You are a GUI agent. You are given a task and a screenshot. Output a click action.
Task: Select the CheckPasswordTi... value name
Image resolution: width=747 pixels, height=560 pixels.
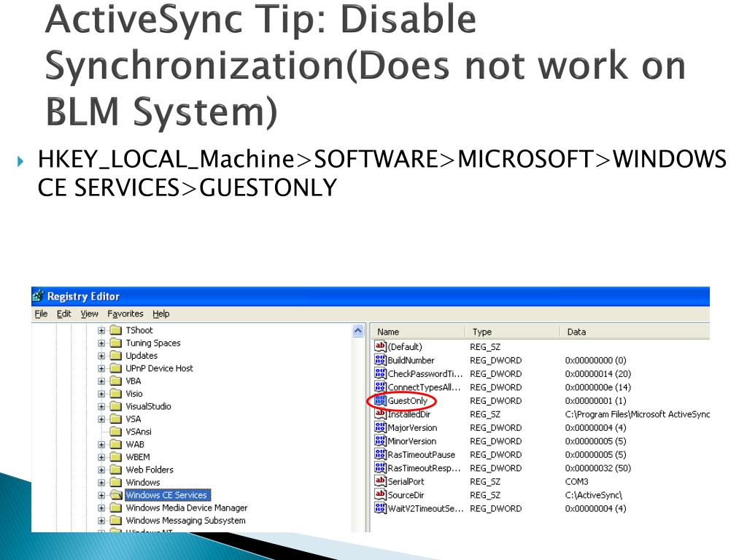coord(425,374)
